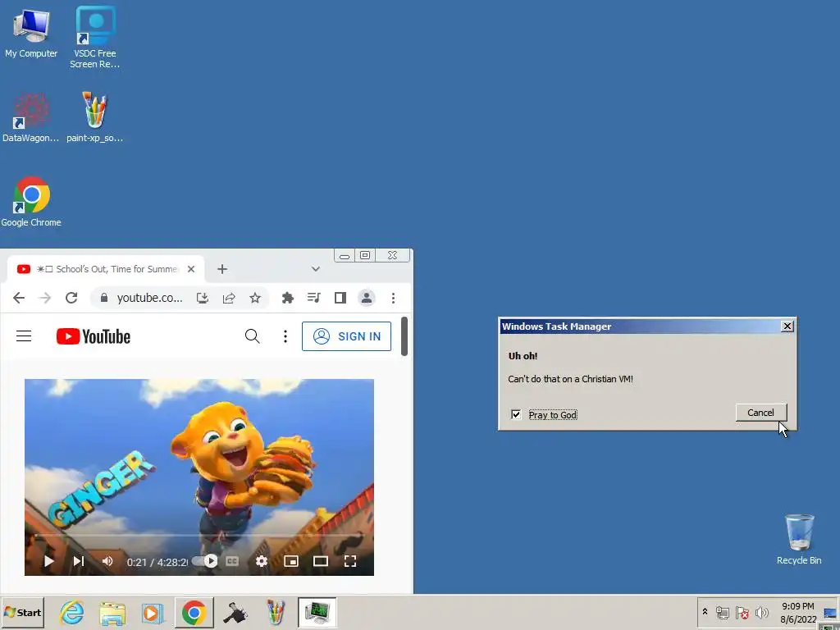
Task: Switch to theater mode
Action: point(321,561)
